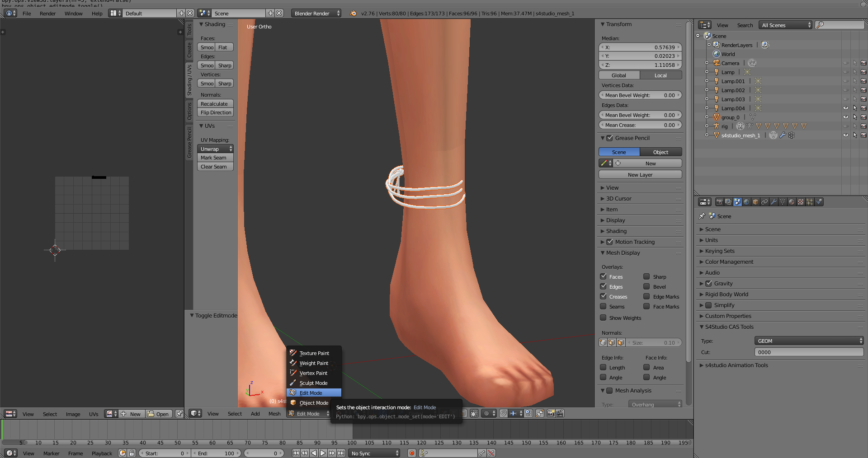Click the Mark Seam button
Viewport: 868px width, 458px height.
216,158
